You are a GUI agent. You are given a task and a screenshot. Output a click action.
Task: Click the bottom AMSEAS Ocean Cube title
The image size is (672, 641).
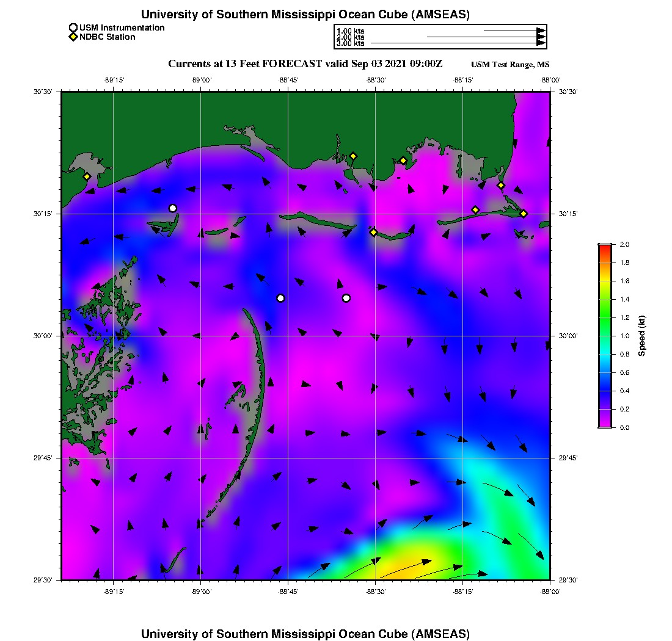click(x=305, y=634)
